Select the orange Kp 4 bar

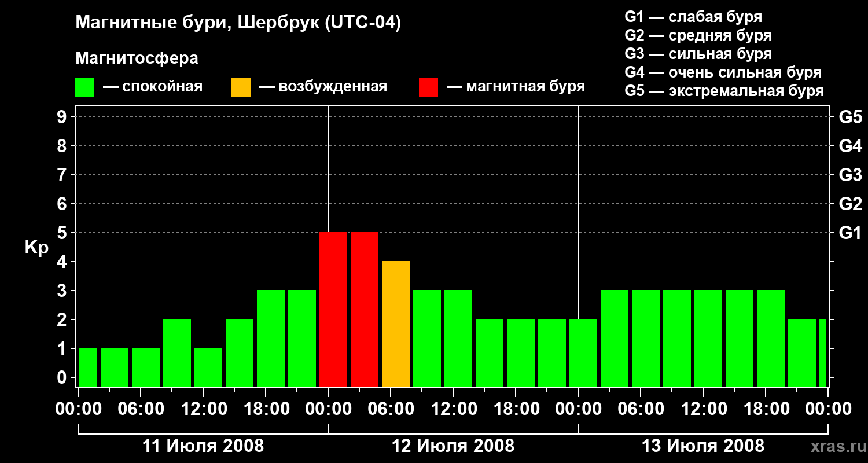pos(396,324)
